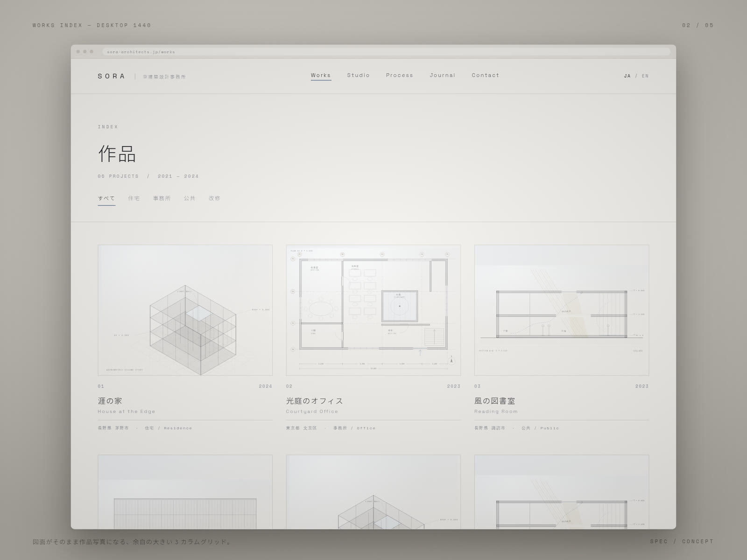
Task: Click the 事務所 / Office category label
Action: click(354, 428)
